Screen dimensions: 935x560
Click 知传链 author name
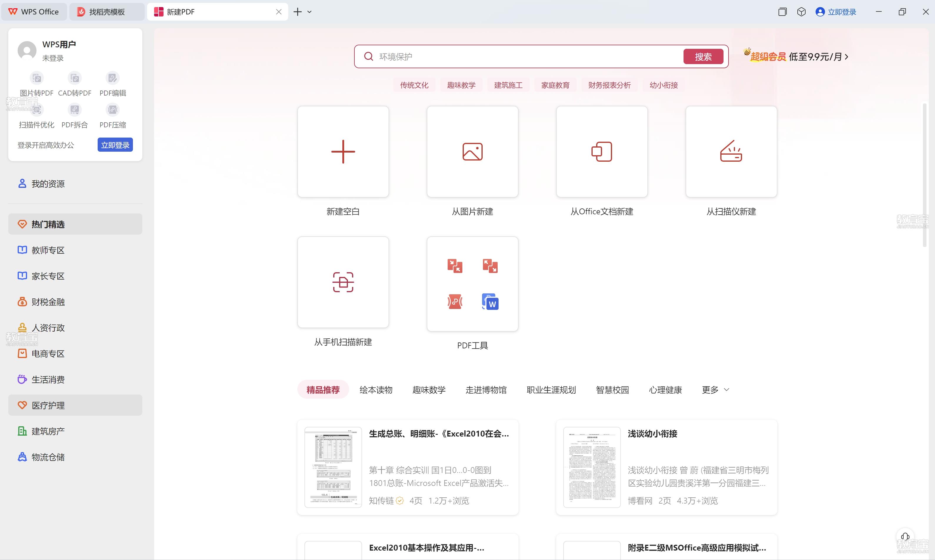point(381,501)
